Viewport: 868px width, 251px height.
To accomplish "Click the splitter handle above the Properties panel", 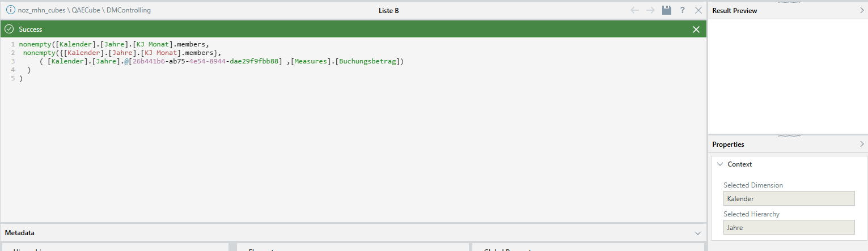I will (x=789, y=135).
